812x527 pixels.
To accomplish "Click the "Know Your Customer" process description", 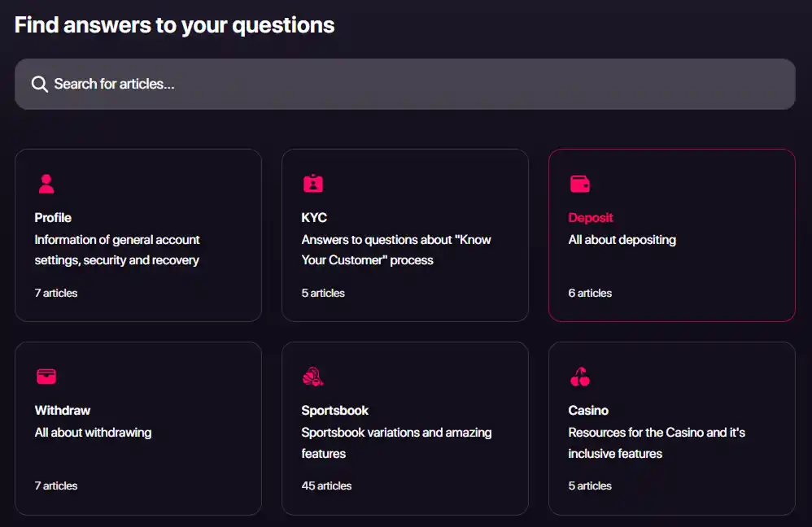I will point(396,250).
